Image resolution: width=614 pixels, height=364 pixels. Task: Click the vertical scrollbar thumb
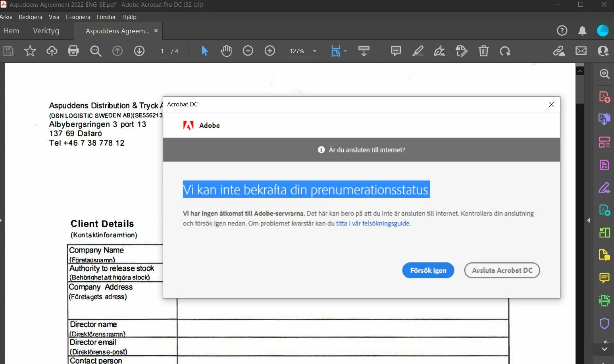click(580, 89)
